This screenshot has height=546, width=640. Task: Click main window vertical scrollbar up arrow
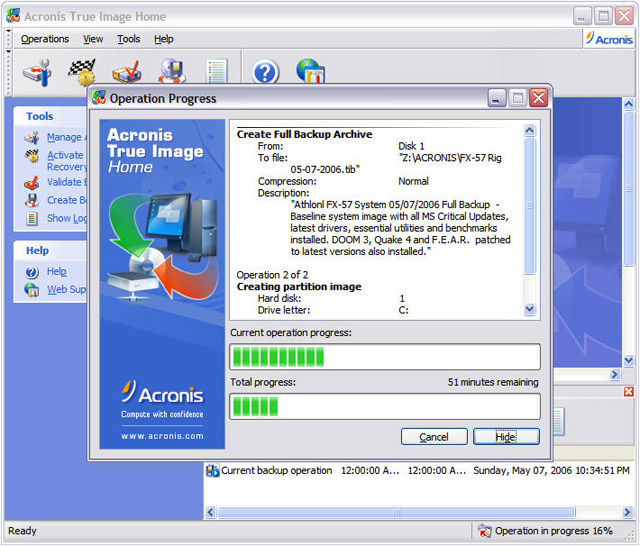click(629, 104)
